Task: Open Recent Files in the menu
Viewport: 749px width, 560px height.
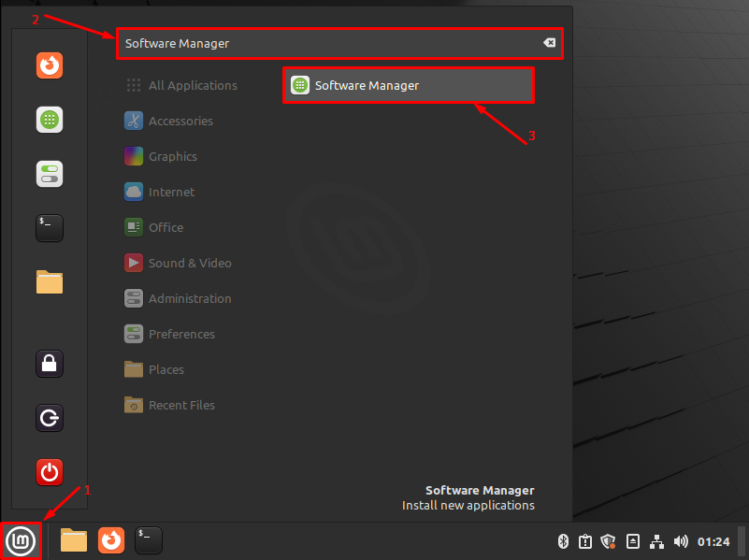Action: click(x=180, y=405)
